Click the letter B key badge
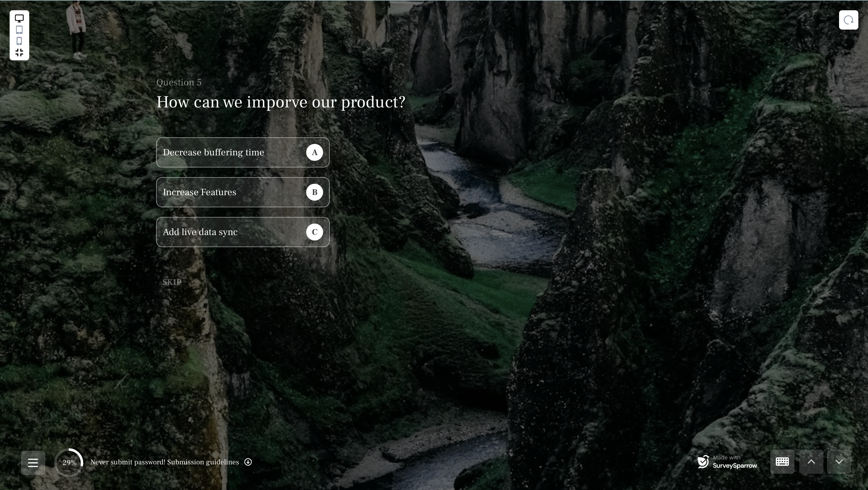The image size is (868, 490). [314, 192]
